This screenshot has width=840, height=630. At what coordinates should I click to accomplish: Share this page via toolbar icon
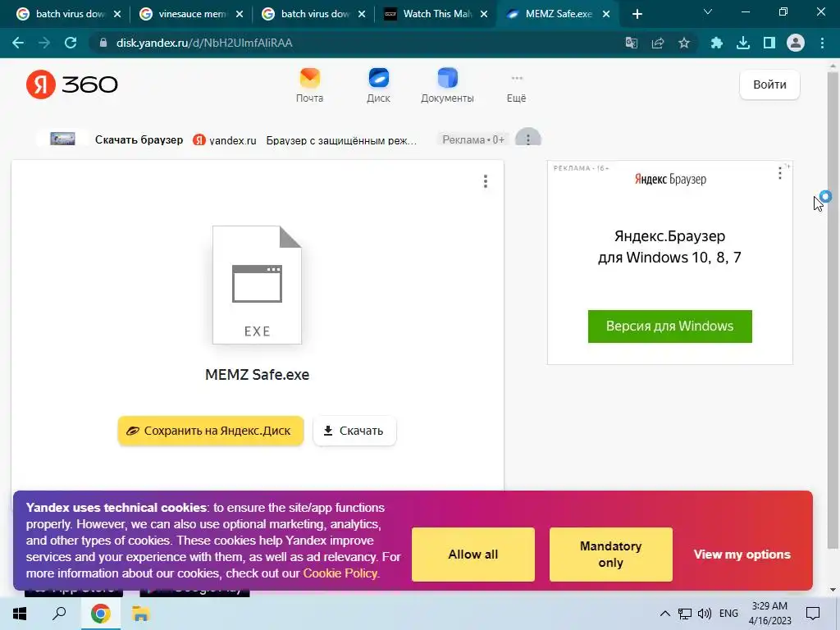click(x=658, y=43)
